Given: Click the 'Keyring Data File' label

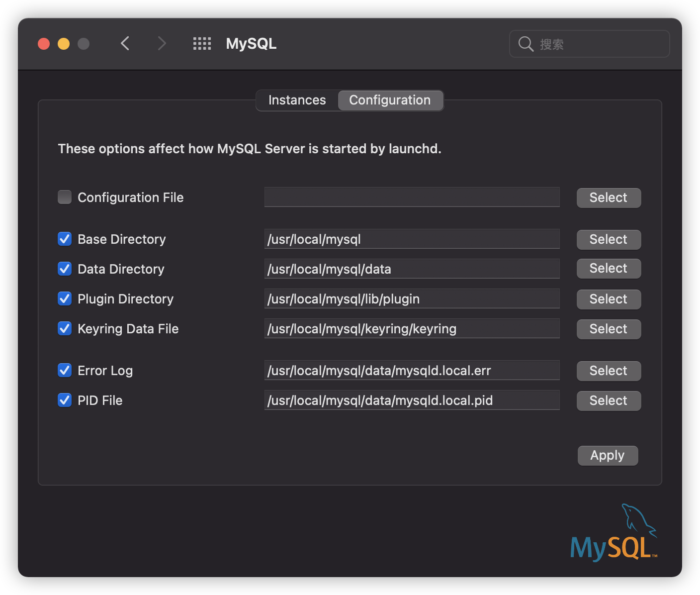Looking at the screenshot, I should pyautogui.click(x=128, y=329).
